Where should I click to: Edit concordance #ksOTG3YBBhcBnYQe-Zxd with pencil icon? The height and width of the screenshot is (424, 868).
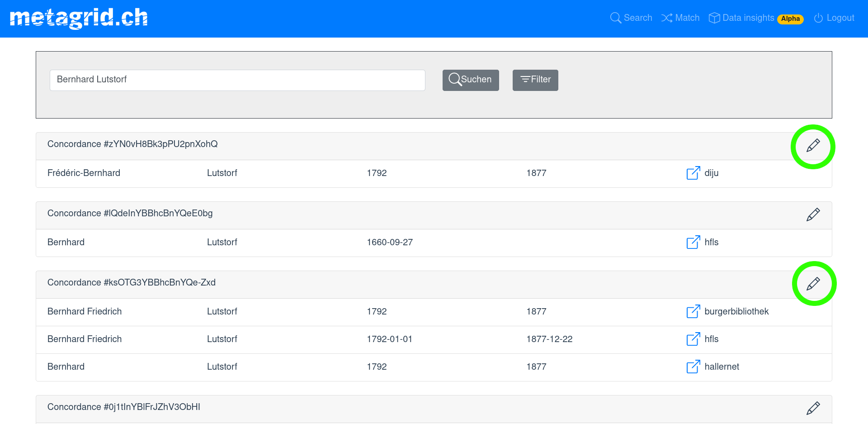coord(813,284)
